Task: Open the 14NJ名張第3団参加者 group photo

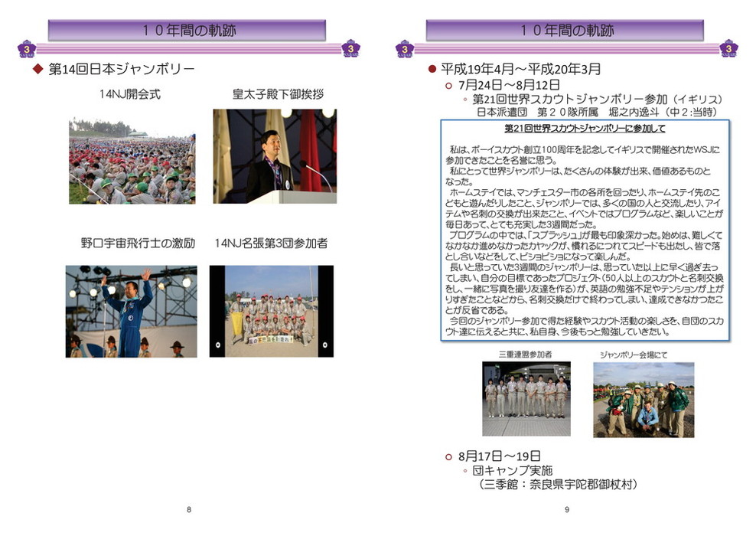Action: point(271,312)
